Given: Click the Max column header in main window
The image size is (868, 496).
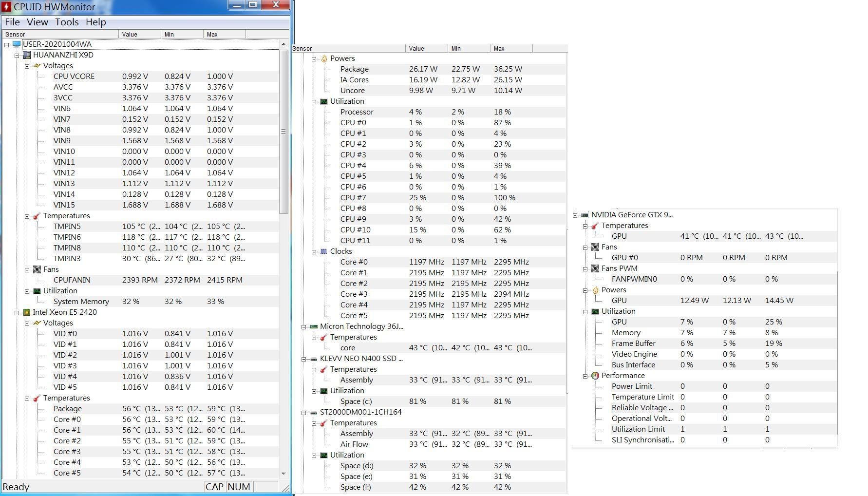Looking at the screenshot, I should [x=224, y=35].
